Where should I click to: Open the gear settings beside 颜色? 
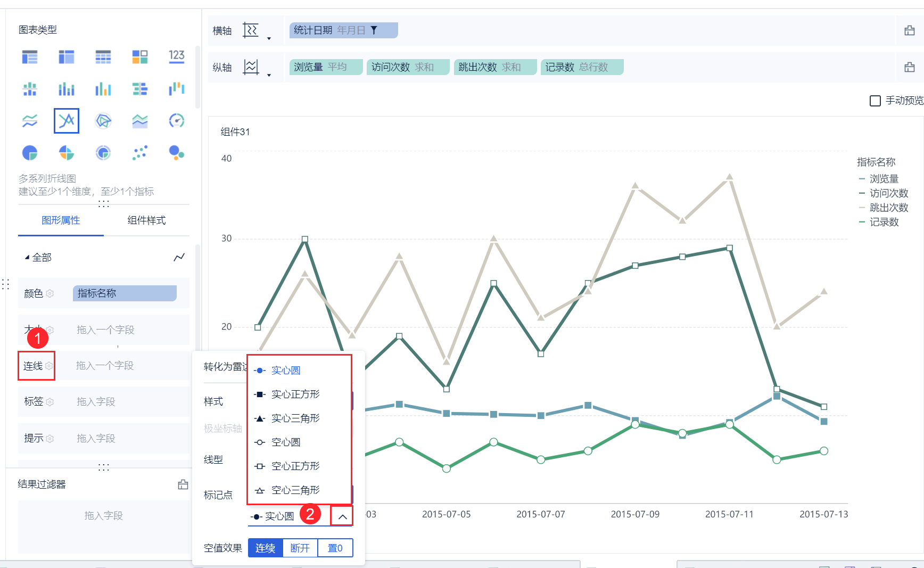click(50, 293)
